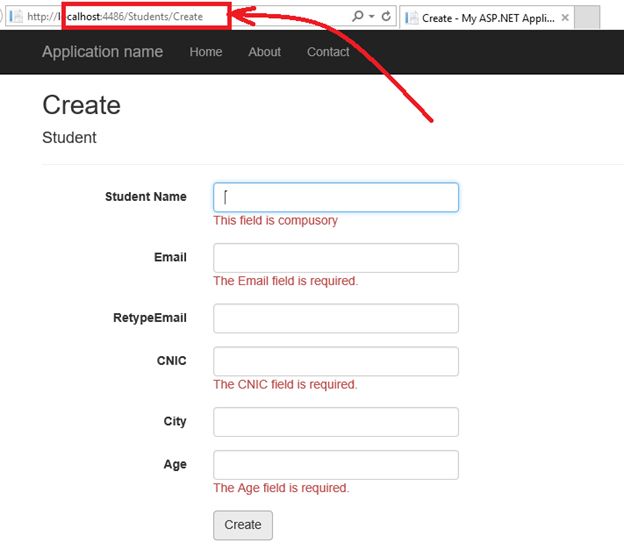Click the address bar URL text
The height and width of the screenshot is (550, 624).
(115, 16)
